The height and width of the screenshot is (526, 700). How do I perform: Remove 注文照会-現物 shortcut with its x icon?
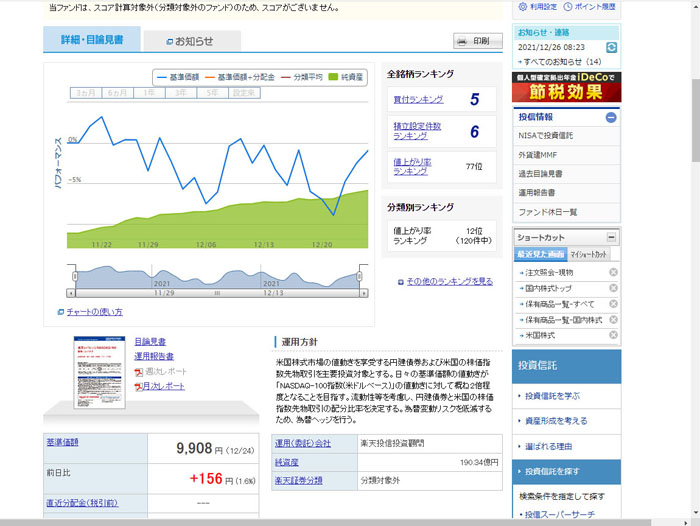coord(613,272)
